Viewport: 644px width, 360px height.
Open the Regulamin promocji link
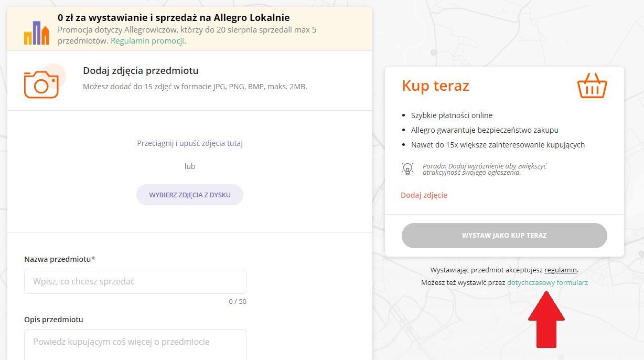tap(147, 40)
